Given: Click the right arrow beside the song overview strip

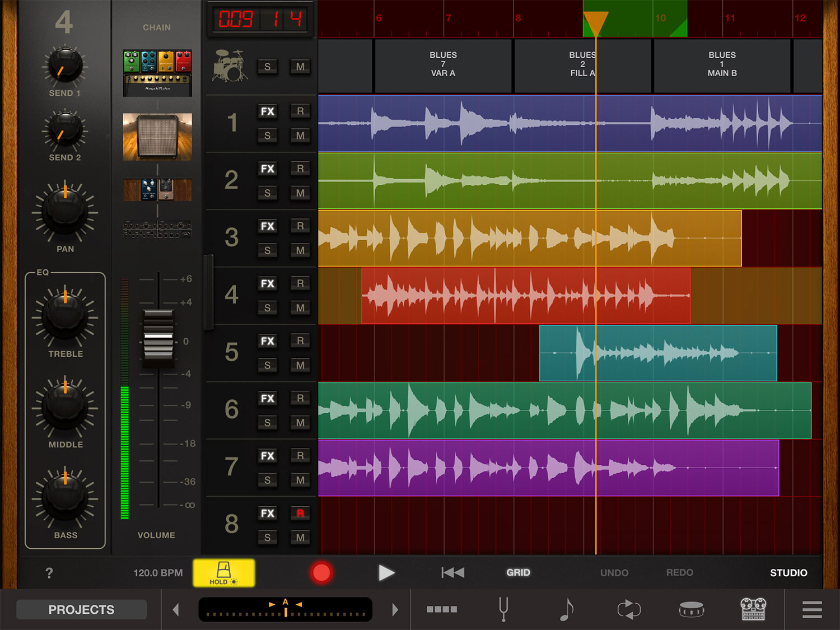Looking at the screenshot, I should click(395, 609).
